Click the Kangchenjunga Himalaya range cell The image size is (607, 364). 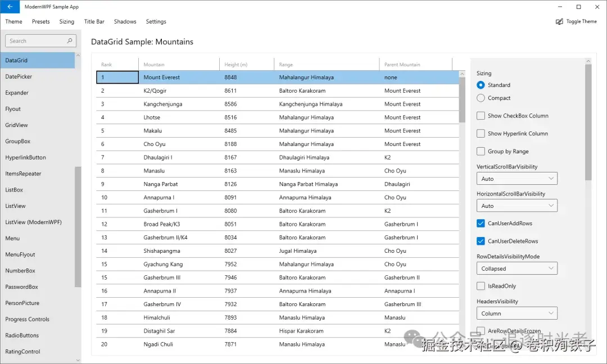coord(327,104)
